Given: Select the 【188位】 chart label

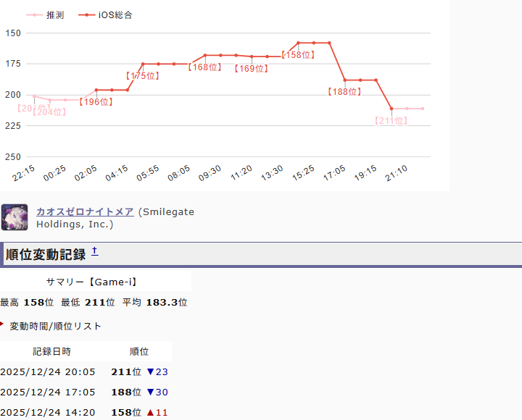Looking at the screenshot, I should pyautogui.click(x=344, y=92).
